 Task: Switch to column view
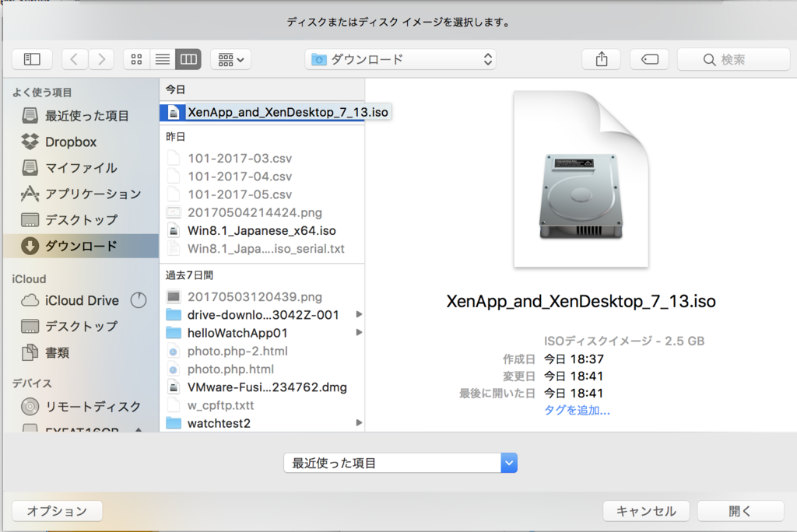(188, 59)
